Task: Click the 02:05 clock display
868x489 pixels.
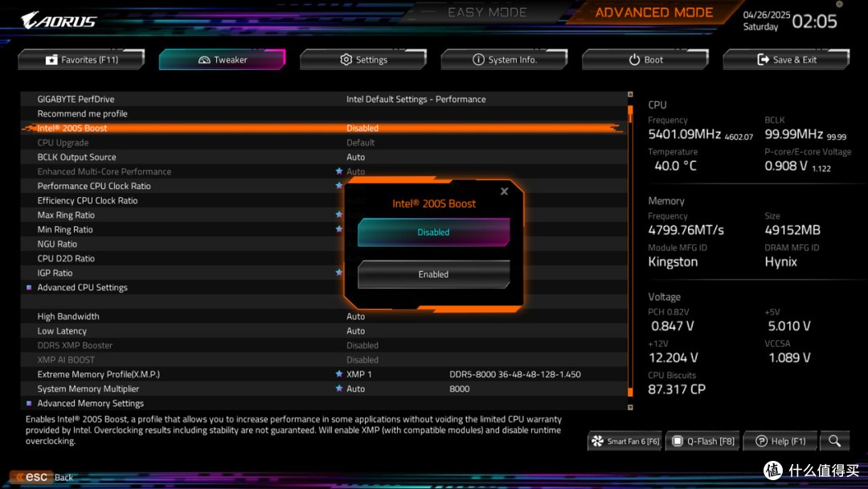Action: coord(814,22)
